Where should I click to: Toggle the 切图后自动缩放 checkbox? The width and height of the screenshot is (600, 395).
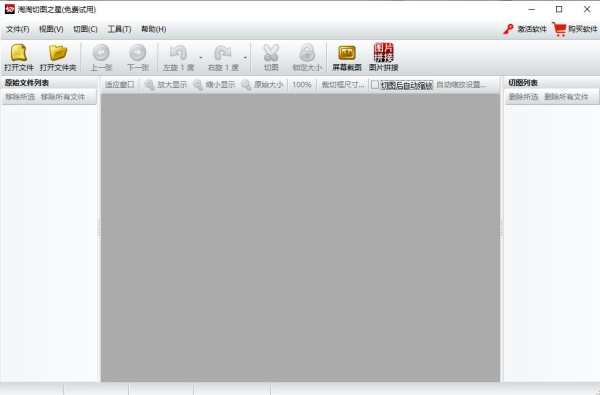click(x=375, y=85)
